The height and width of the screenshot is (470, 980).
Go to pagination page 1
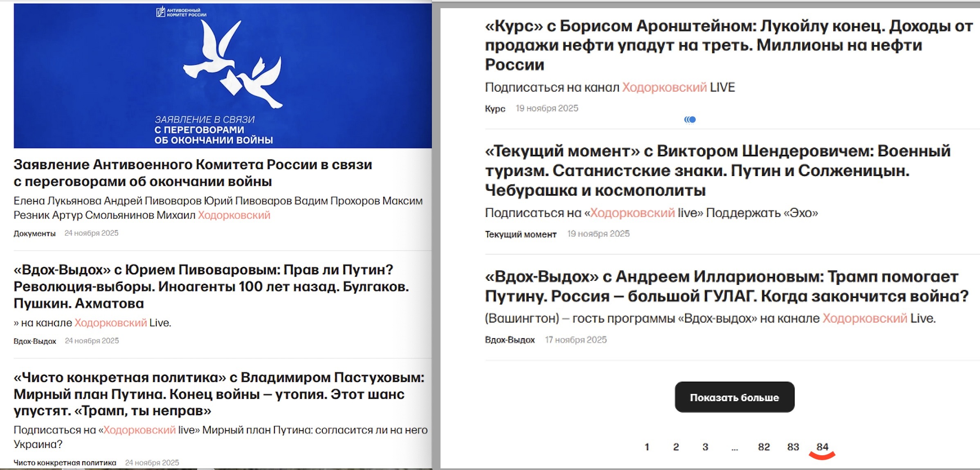click(x=647, y=447)
